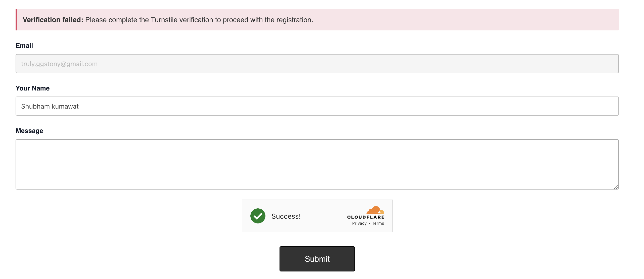Click the Message field label

(x=29, y=131)
